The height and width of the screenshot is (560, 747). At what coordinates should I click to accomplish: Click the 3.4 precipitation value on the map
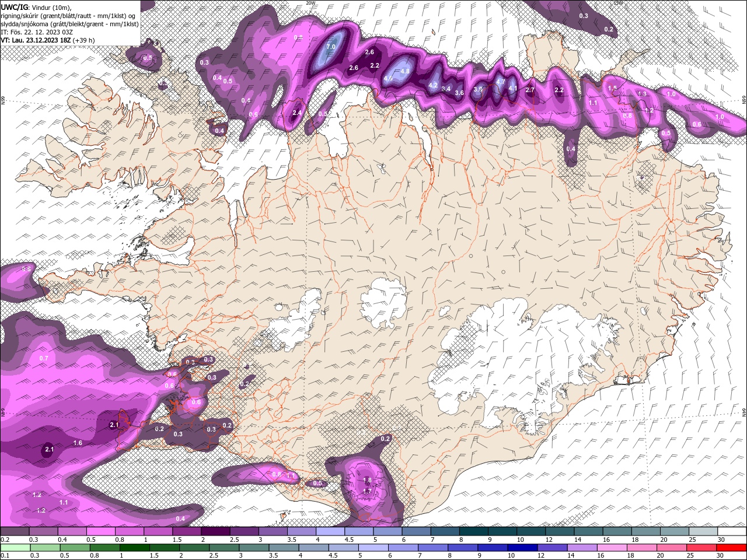click(x=446, y=89)
